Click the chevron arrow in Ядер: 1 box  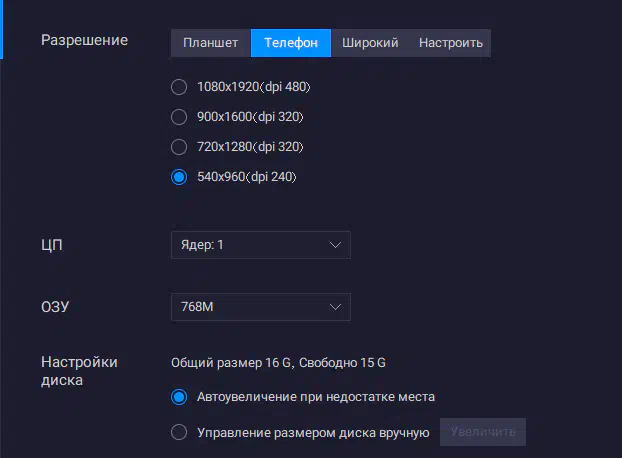(335, 245)
